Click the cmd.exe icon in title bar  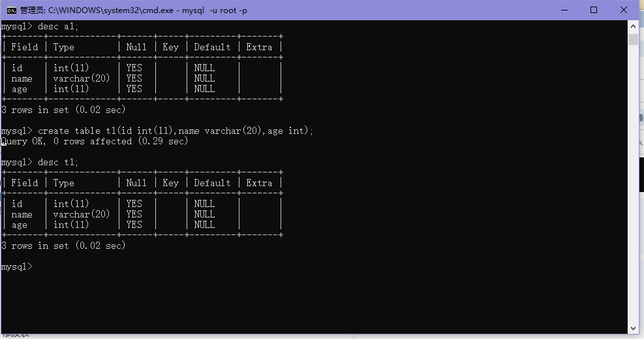pos(12,10)
